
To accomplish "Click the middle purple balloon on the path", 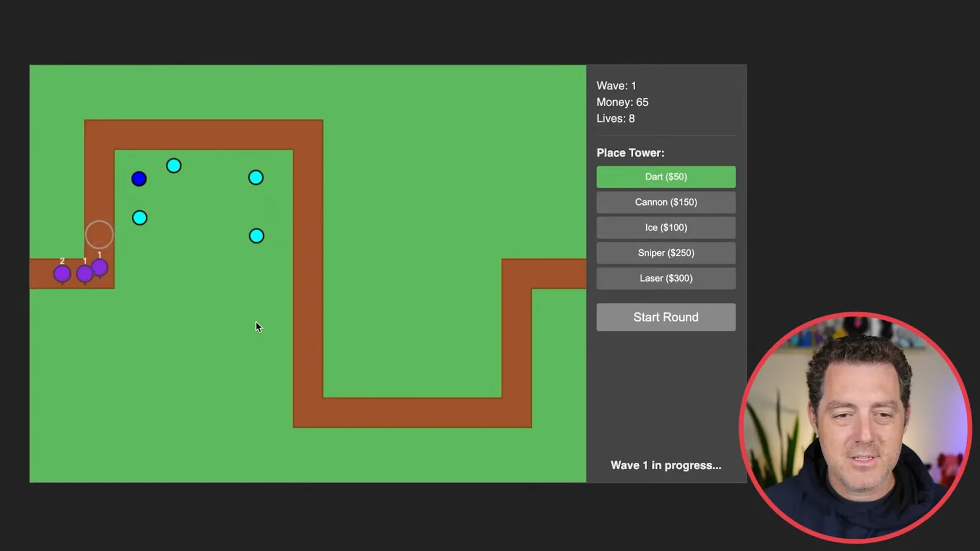I will point(85,274).
